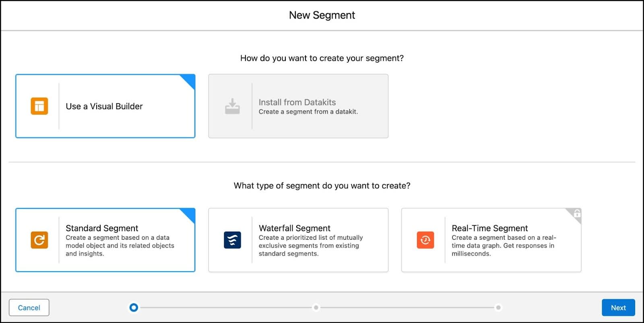Choose the Real-Time Segment type card
Image resolution: width=644 pixels, height=323 pixels.
click(491, 240)
